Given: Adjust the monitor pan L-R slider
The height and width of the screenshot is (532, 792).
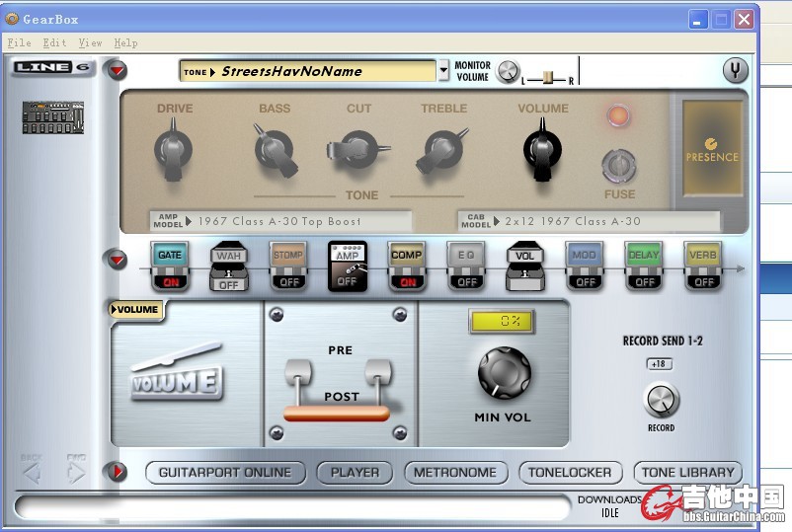Looking at the screenshot, I should click(548, 78).
